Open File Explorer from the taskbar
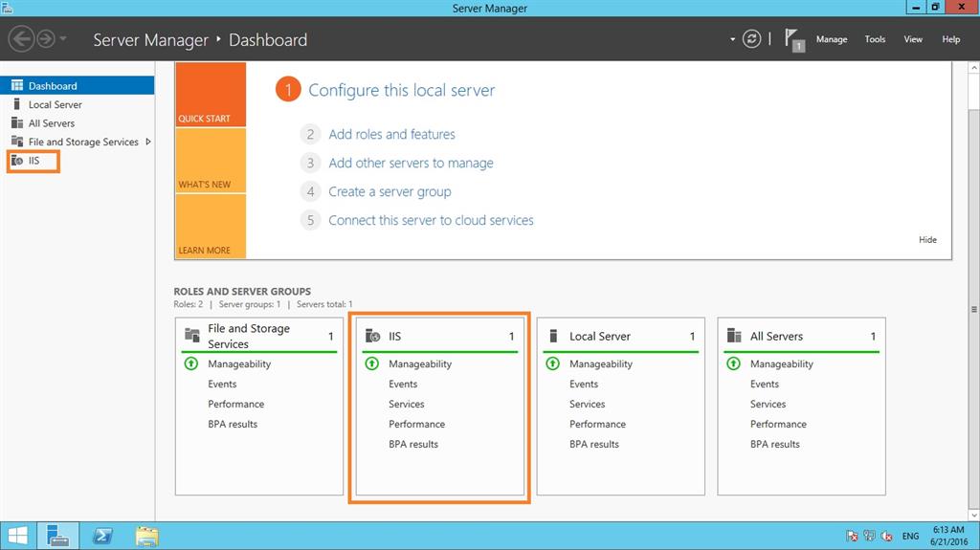 point(146,536)
